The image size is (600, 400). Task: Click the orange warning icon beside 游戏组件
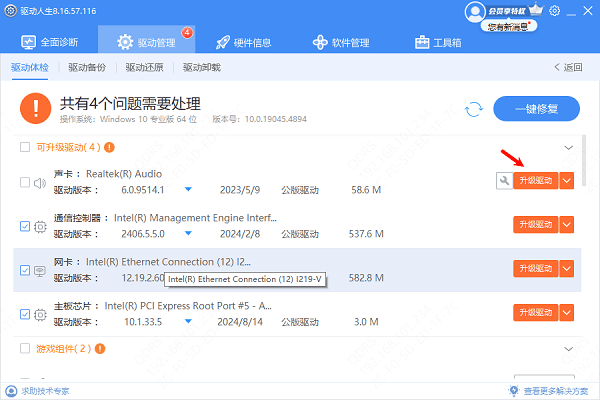[100, 349]
